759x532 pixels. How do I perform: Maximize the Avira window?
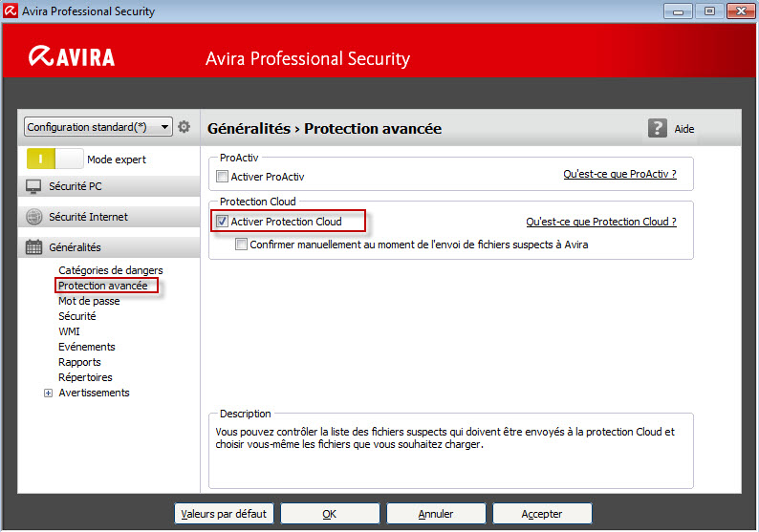coord(709,11)
